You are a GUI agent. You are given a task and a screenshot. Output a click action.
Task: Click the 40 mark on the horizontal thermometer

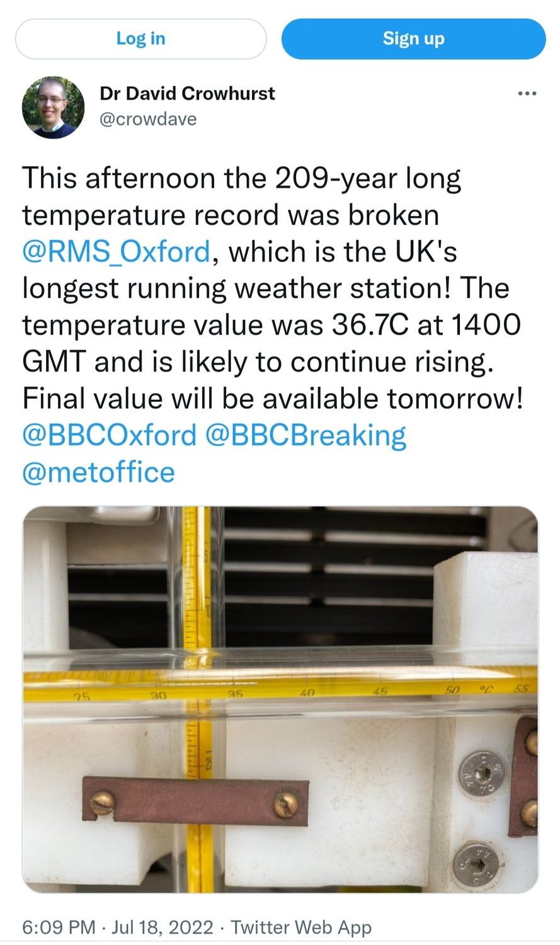tap(307, 692)
